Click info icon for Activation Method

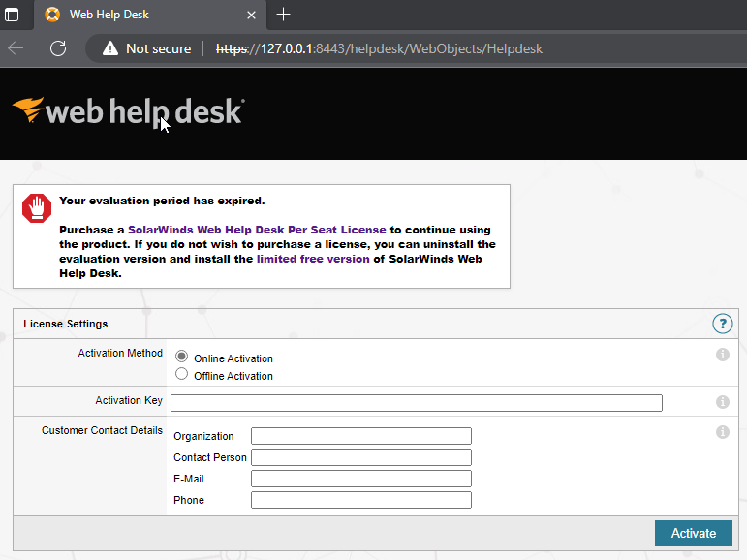click(722, 355)
